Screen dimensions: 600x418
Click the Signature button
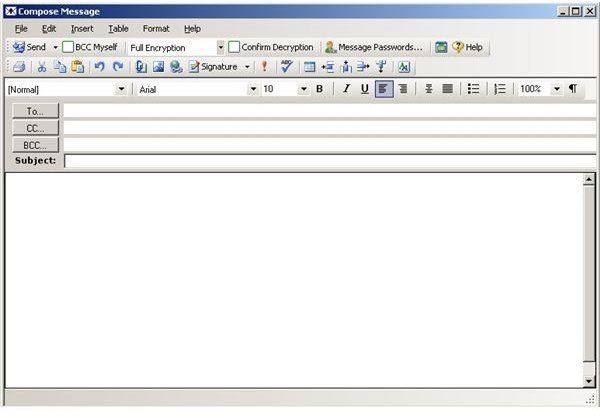click(214, 67)
